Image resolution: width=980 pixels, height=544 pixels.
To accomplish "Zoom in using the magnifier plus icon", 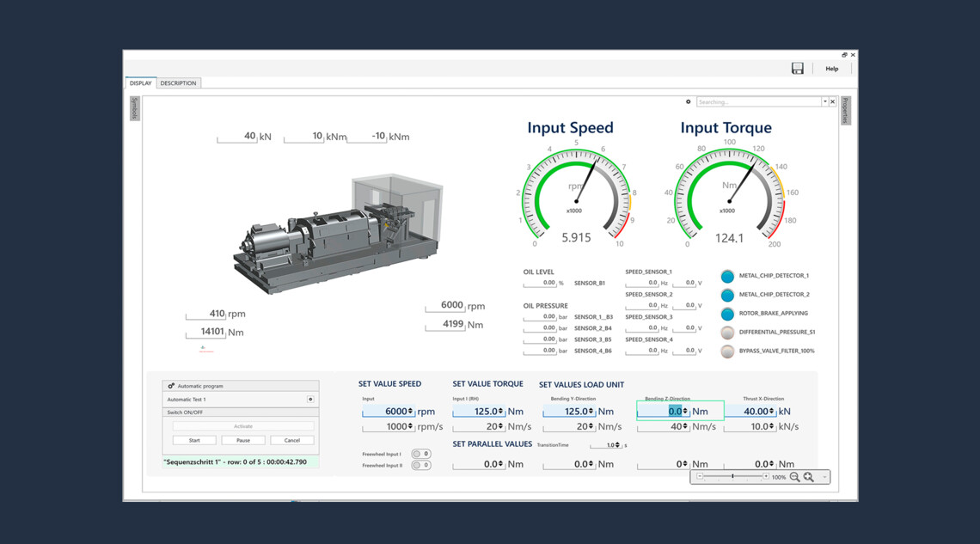I will 808,477.
